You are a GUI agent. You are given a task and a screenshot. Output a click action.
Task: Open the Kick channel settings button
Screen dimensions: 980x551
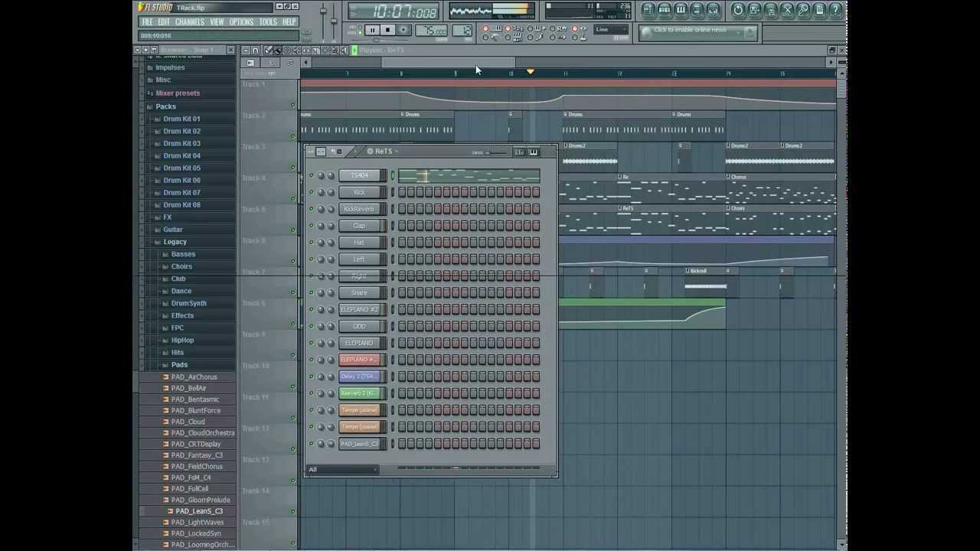click(359, 193)
